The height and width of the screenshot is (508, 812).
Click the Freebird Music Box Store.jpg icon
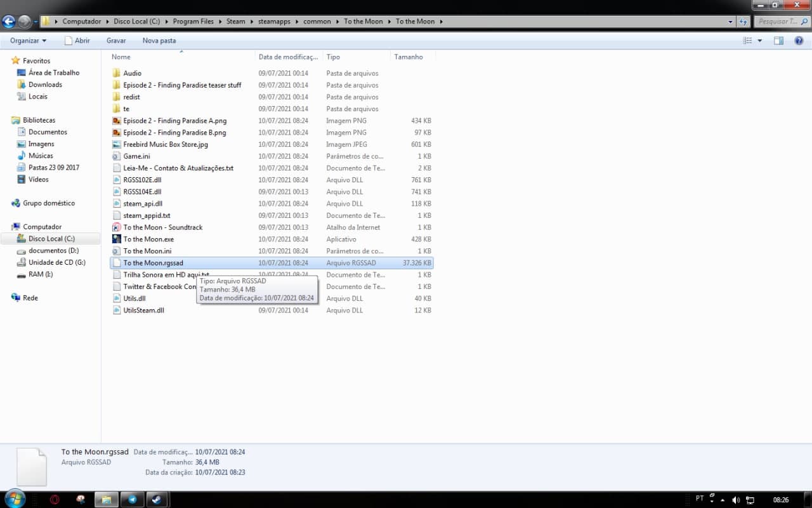[116, 144]
